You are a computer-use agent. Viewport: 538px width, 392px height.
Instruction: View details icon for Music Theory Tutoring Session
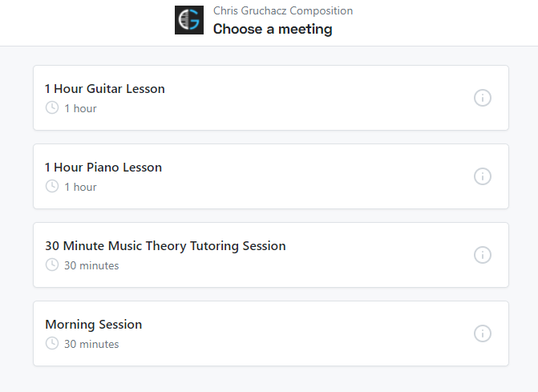(x=483, y=255)
